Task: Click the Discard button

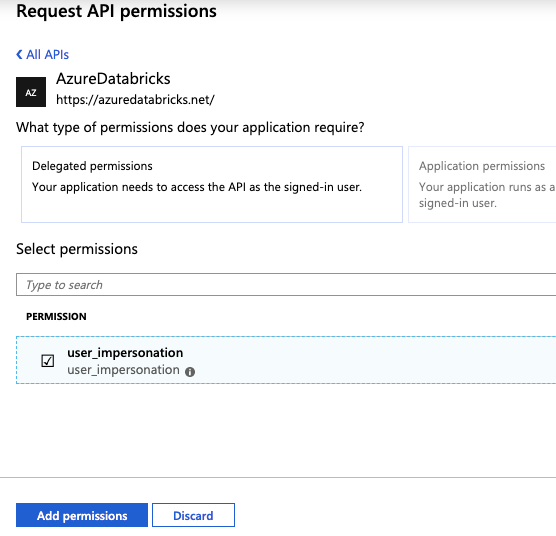Action: 193,515
